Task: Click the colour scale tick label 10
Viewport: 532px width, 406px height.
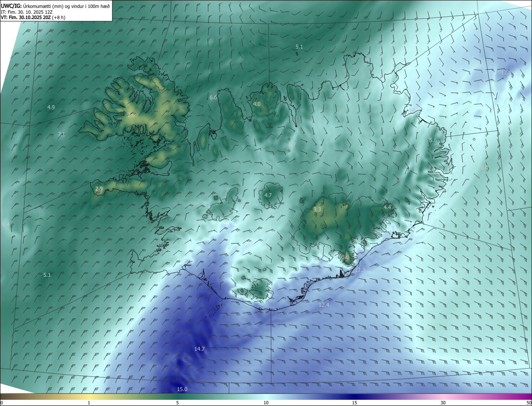Action: (x=266, y=403)
